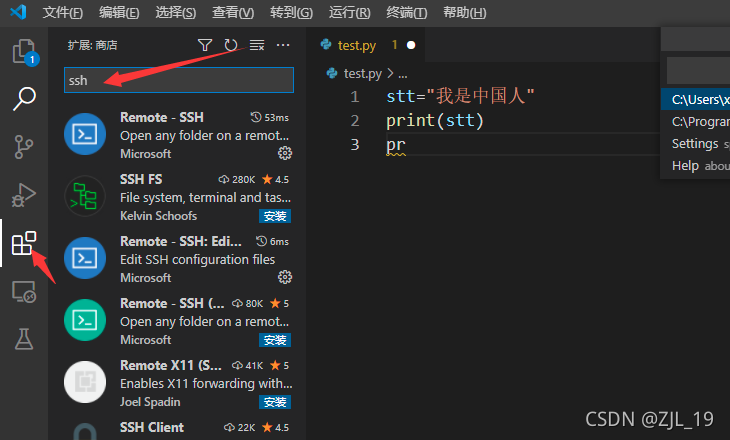This screenshot has height=440, width=730.
Task: Select the Remote X11 extension icon
Action: pyautogui.click(x=85, y=382)
